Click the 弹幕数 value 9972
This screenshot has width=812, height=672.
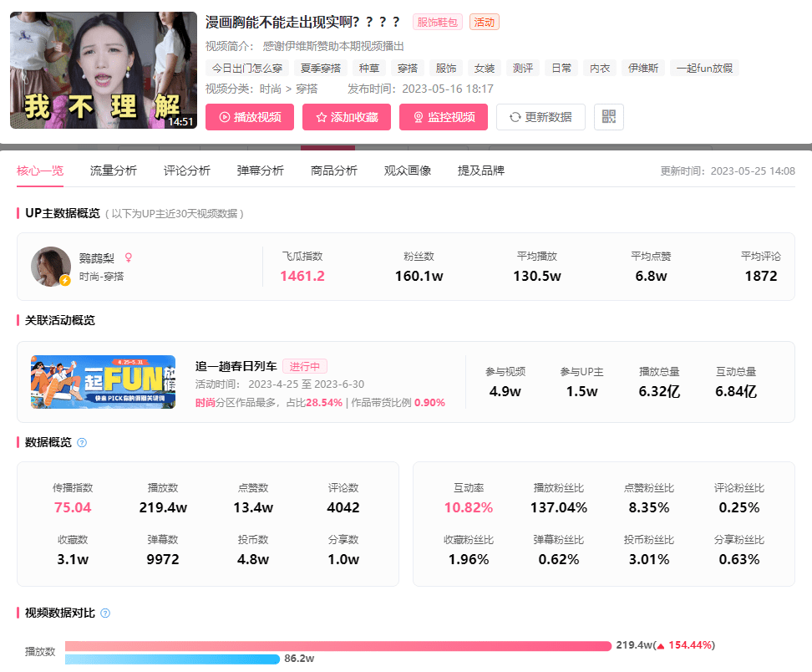click(163, 559)
